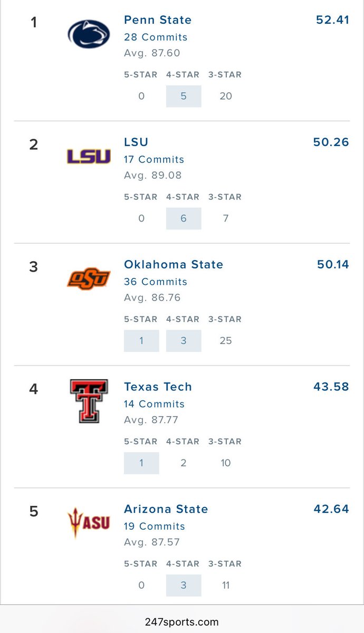Image resolution: width=364 pixels, height=633 pixels.
Task: Select Texas Tech's 5-star count box
Action: point(141,464)
